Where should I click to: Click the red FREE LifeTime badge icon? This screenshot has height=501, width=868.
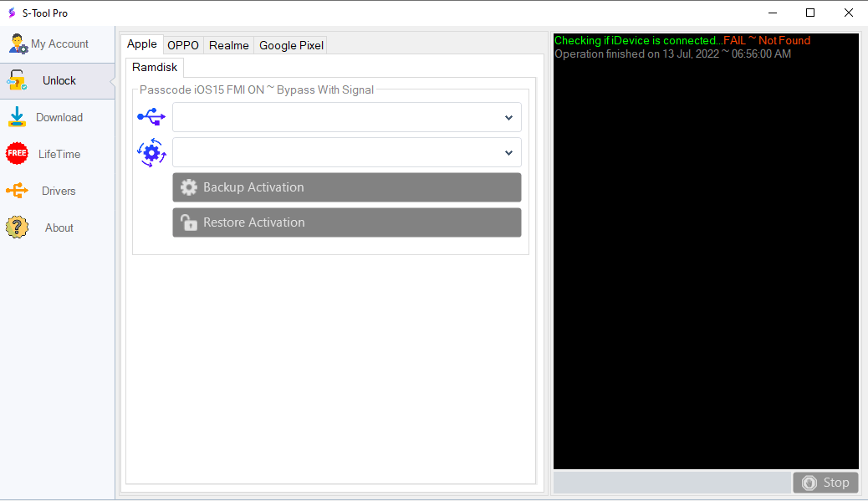[18, 154]
